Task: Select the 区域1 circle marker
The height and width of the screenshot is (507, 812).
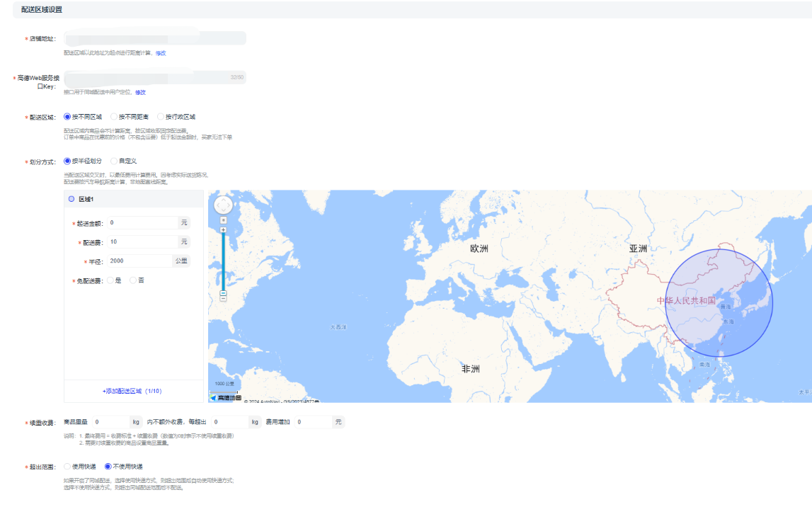Action: [x=71, y=200]
